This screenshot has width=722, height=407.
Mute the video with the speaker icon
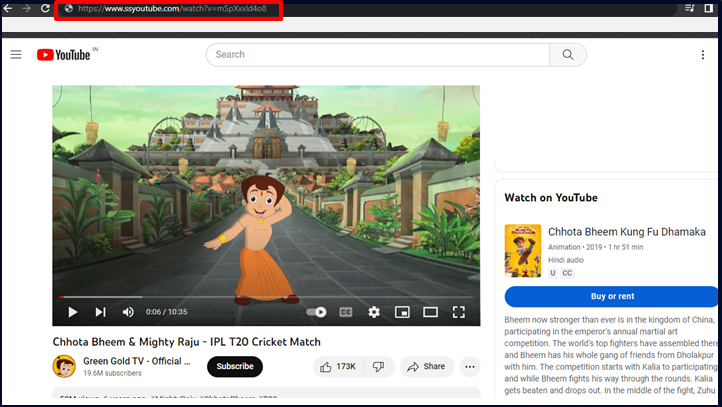128,312
